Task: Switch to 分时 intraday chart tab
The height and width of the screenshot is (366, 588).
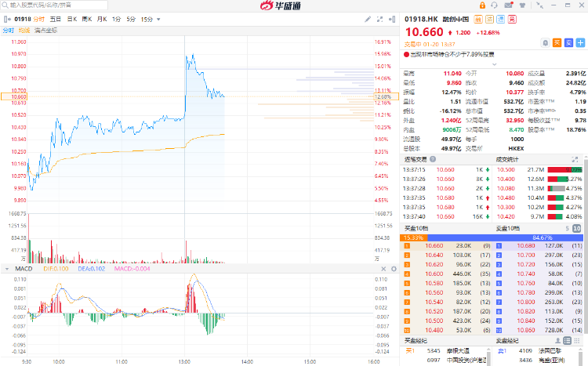Action: click(x=39, y=19)
